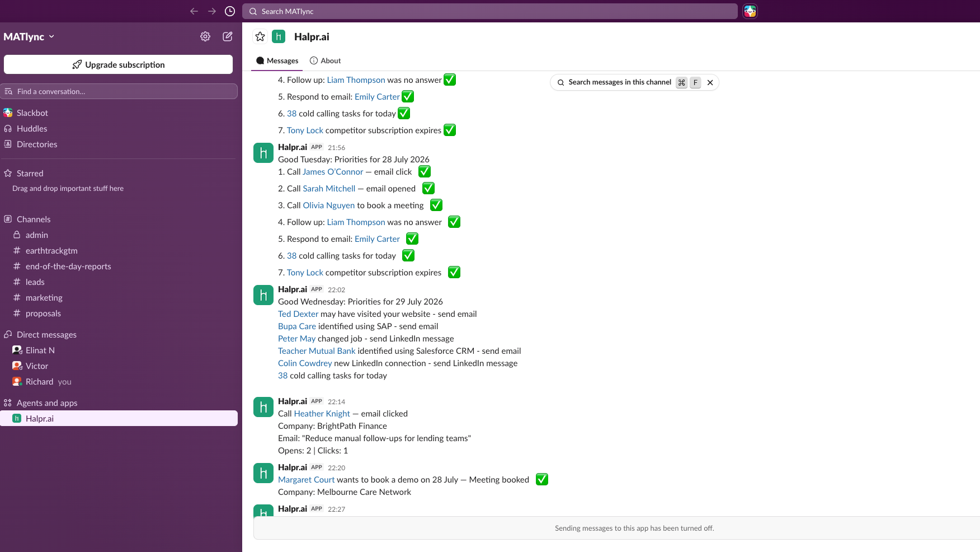Click Upgrade subscription button
The width and height of the screenshot is (980, 552).
click(x=118, y=64)
